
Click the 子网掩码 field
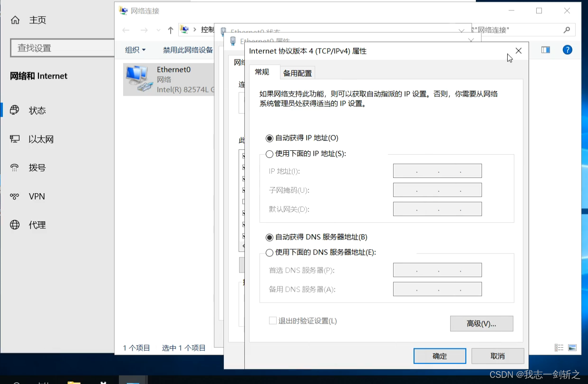(x=437, y=190)
